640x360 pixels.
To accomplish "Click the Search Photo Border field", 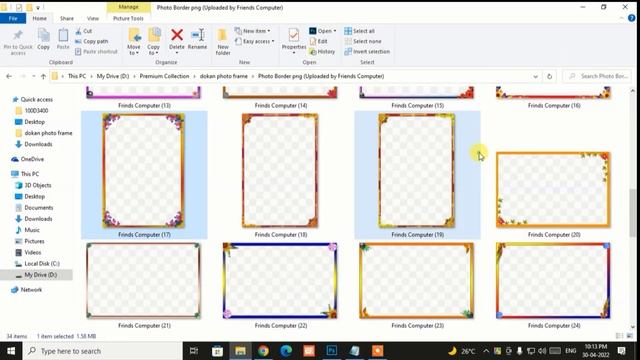I will click(x=597, y=76).
